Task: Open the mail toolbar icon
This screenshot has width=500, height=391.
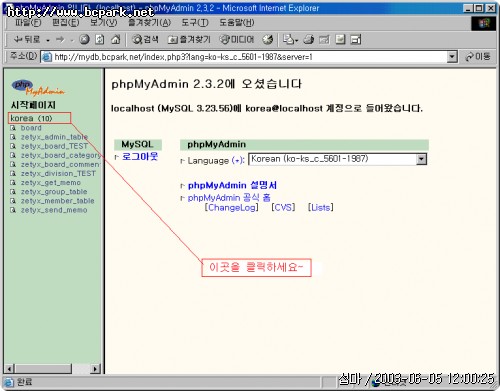Action: (x=290, y=40)
